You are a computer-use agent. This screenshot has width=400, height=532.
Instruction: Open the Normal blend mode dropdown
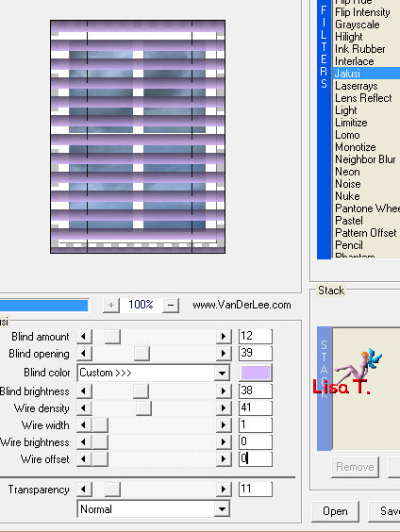pos(223,509)
